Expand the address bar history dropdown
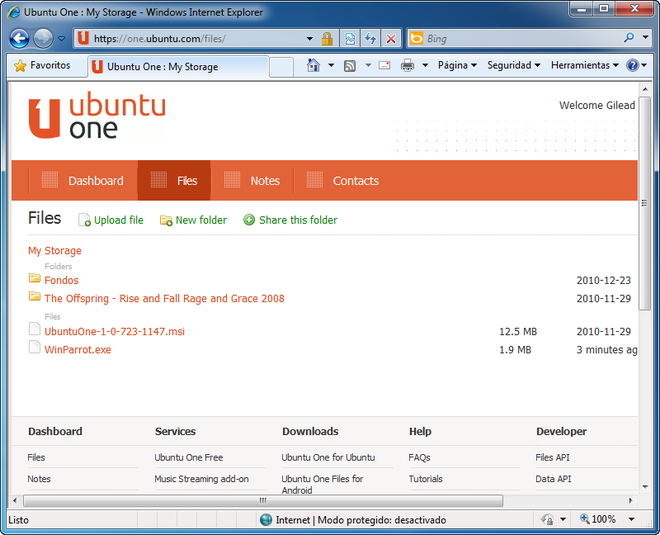This screenshot has width=660, height=535. (310, 39)
